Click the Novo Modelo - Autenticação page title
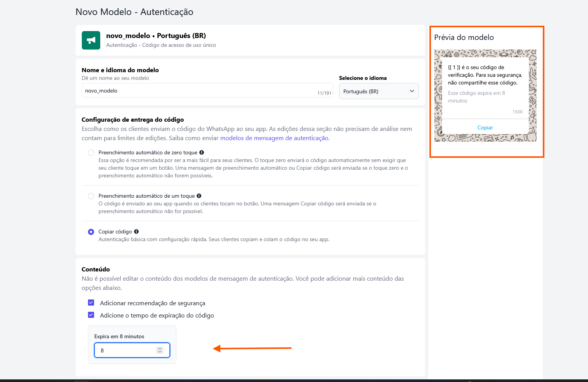Viewport: 588px width, 382px height. click(134, 12)
